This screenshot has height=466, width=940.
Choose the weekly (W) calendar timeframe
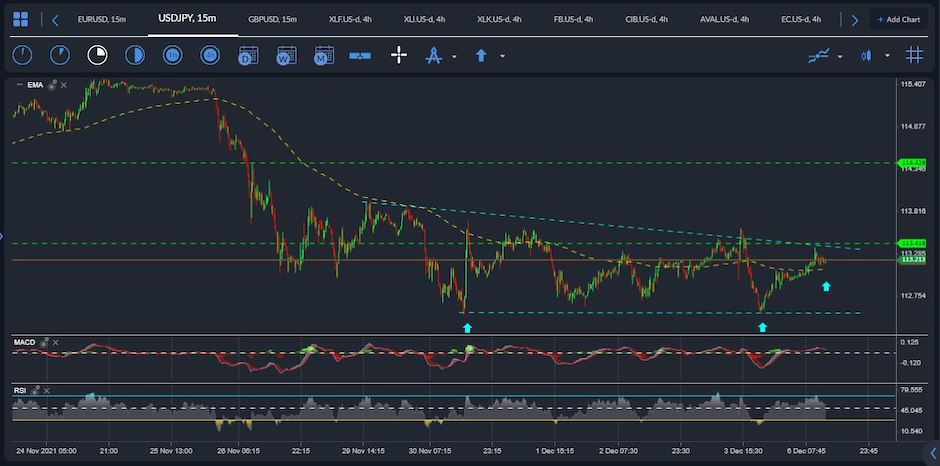coord(286,55)
